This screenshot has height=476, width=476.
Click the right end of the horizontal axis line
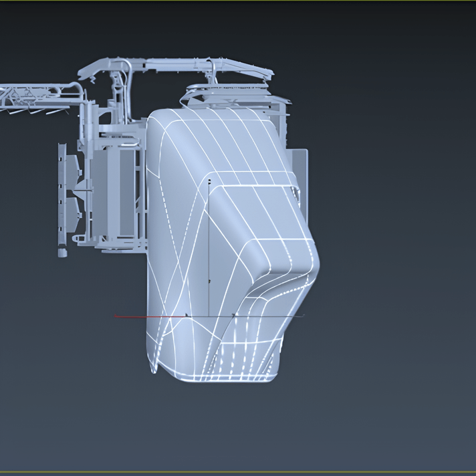click(x=302, y=315)
